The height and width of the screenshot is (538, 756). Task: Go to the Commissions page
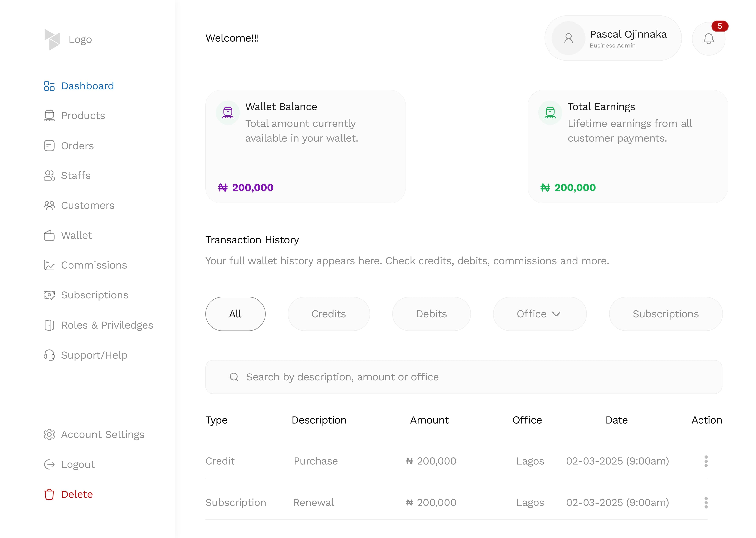pos(94,265)
